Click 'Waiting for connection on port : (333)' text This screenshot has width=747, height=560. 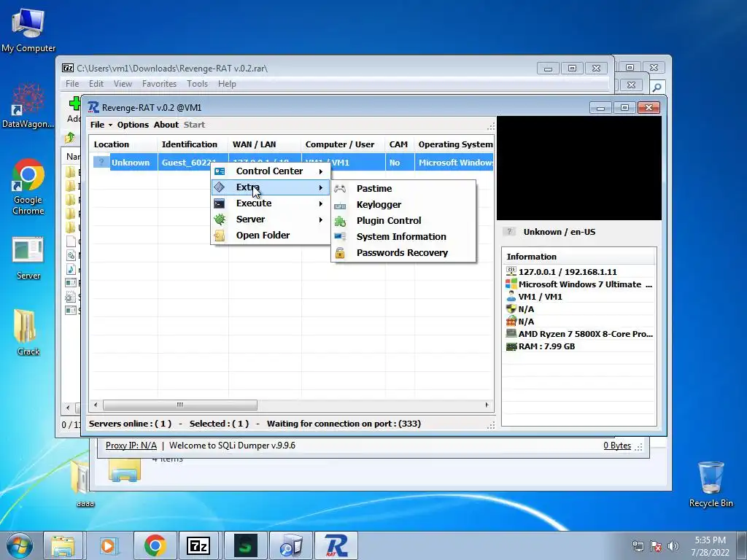(344, 424)
